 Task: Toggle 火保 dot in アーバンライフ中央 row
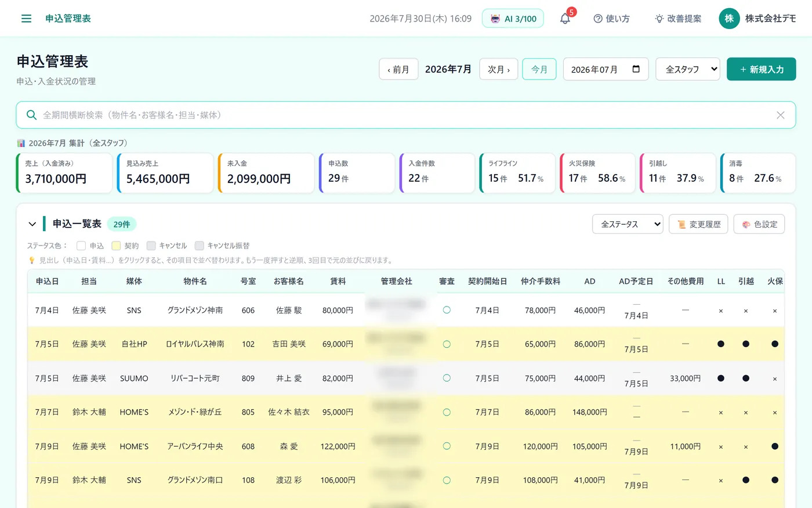pos(775,446)
